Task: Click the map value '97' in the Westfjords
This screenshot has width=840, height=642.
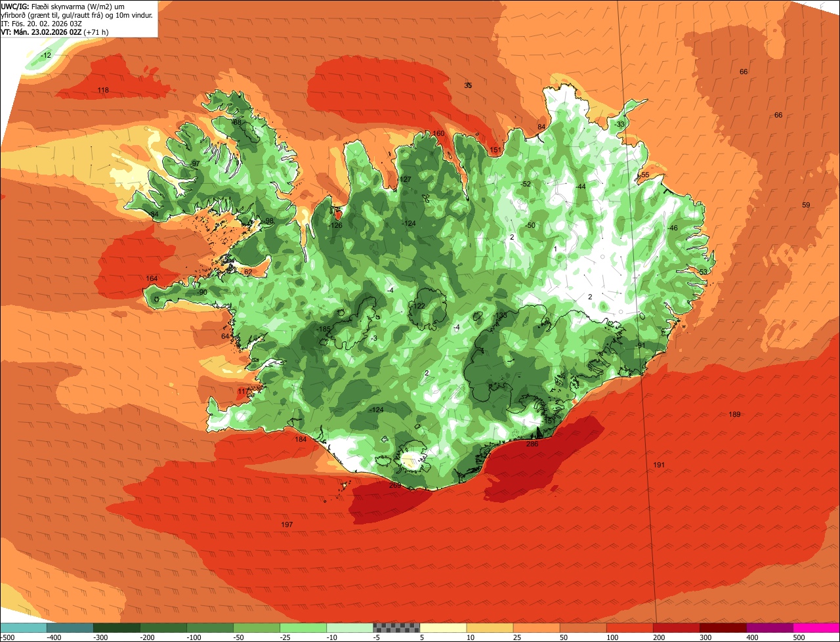Action: 196,164
